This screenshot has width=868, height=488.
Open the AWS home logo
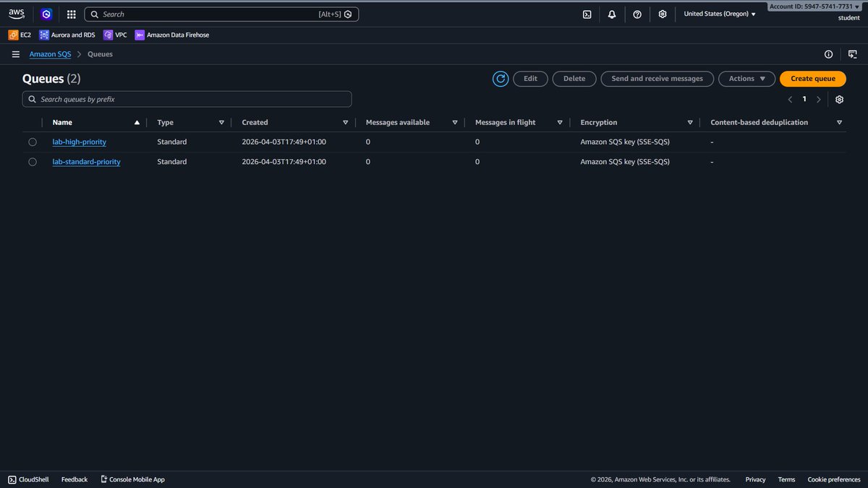[x=17, y=14]
